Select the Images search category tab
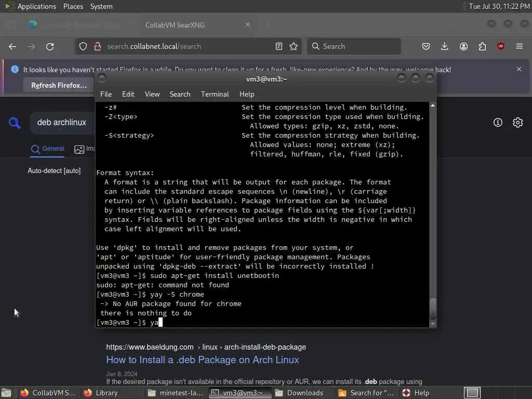Screen dimensions: 532x399 pyautogui.click(x=85, y=149)
